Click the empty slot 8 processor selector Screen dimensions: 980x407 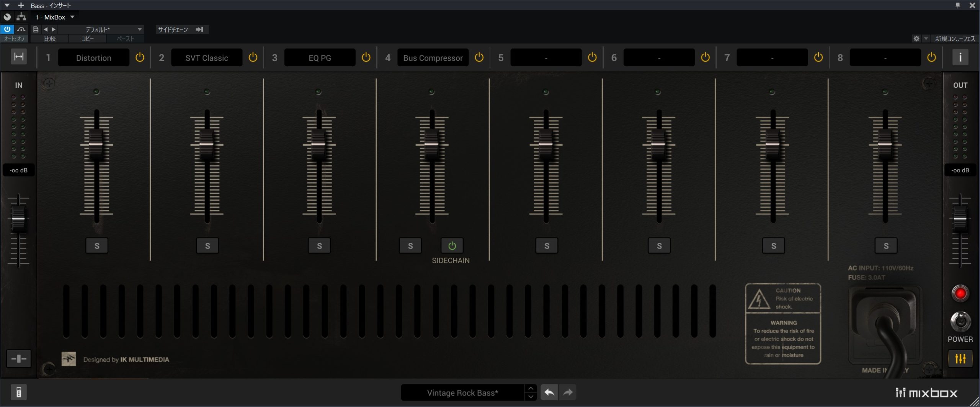click(885, 58)
